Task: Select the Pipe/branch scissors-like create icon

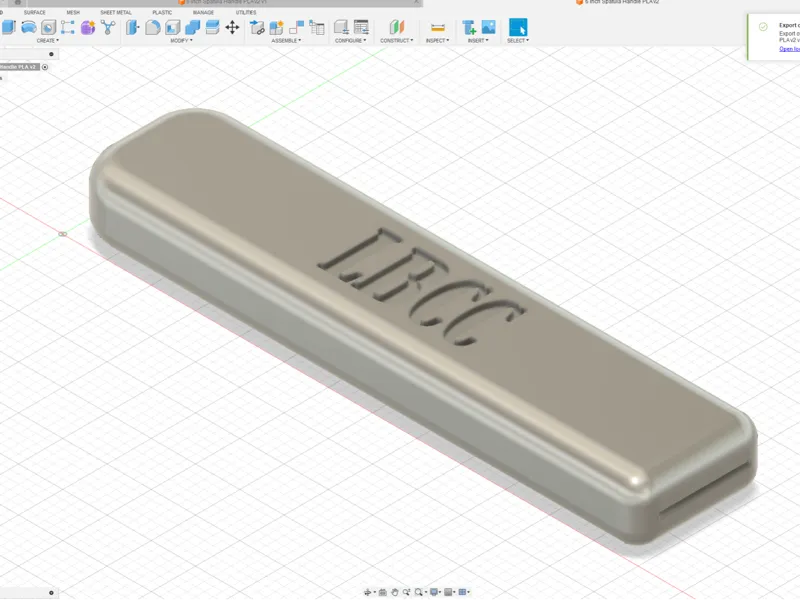Action: coord(108,27)
